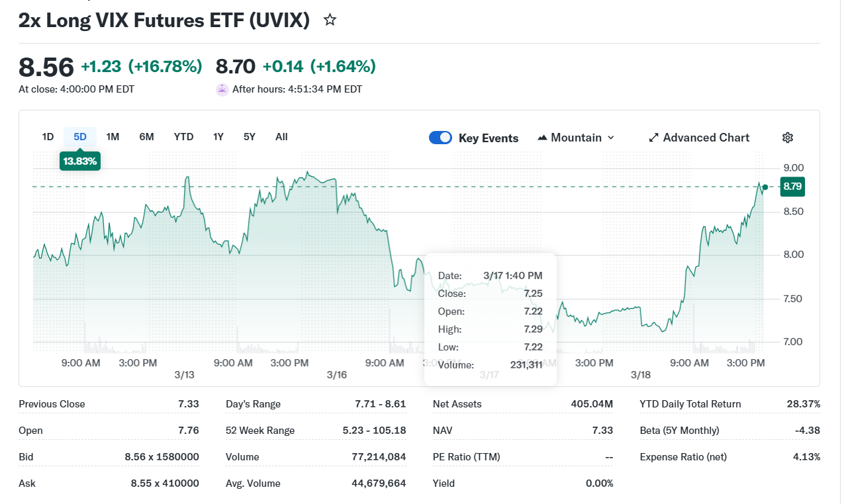
Task: Click the Advanced Chart expand arrows icon
Action: pos(653,138)
